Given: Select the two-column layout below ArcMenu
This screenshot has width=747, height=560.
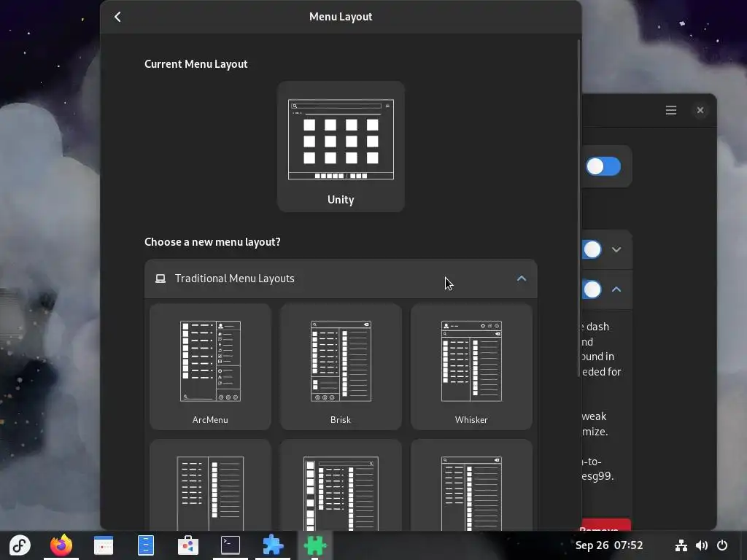Looking at the screenshot, I should (210, 485).
